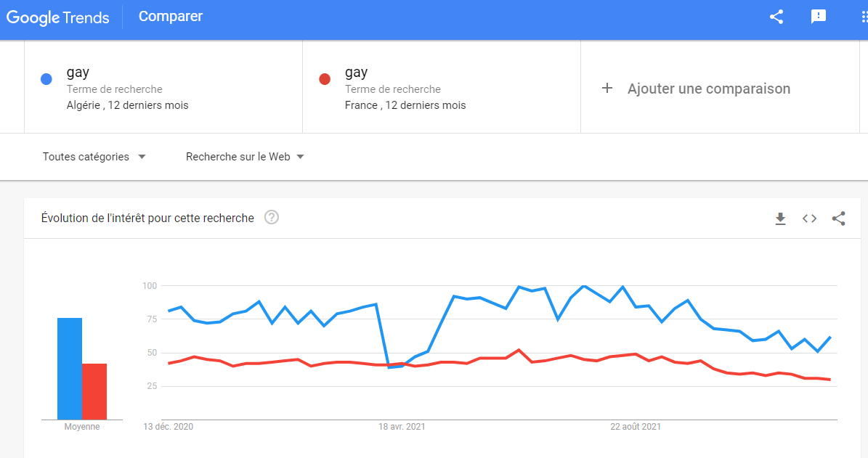
Task: Click the help question mark beside chart title
Action: (271, 217)
